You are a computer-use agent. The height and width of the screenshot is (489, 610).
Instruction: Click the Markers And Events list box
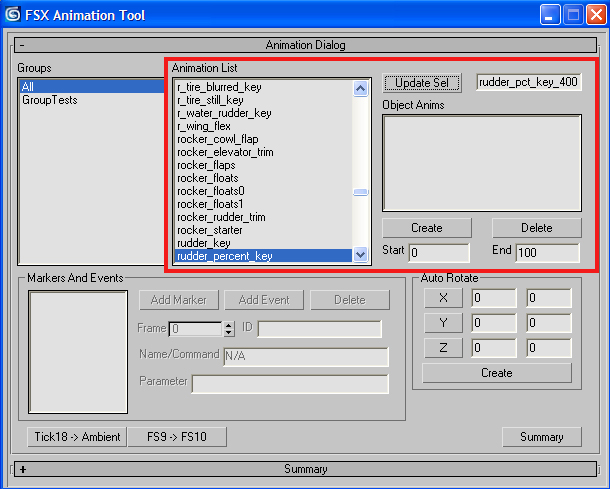coord(78,352)
